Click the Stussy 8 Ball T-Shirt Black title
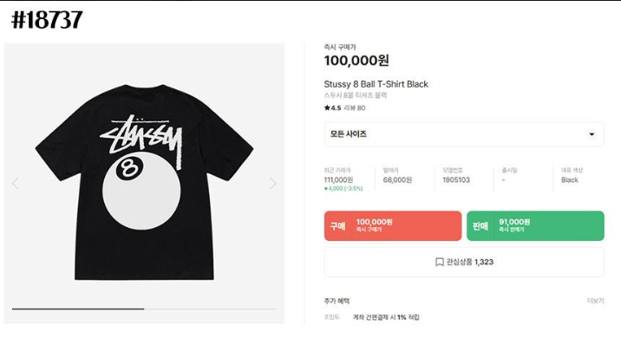Image resolution: width=621 pixels, height=364 pixels. click(x=376, y=84)
